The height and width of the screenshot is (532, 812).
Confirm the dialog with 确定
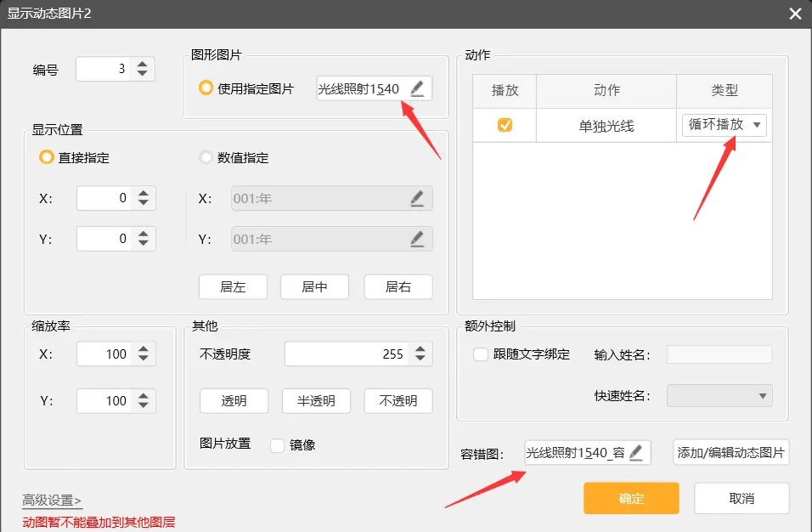pyautogui.click(x=631, y=499)
